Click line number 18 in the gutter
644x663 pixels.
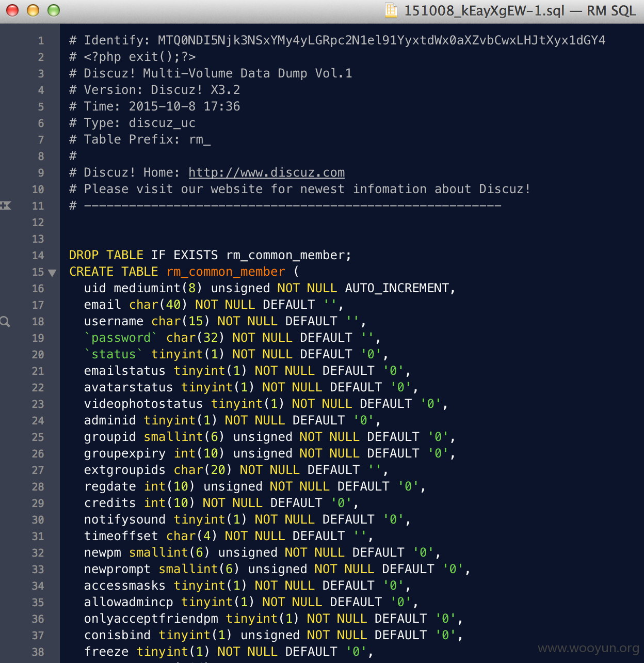38,322
